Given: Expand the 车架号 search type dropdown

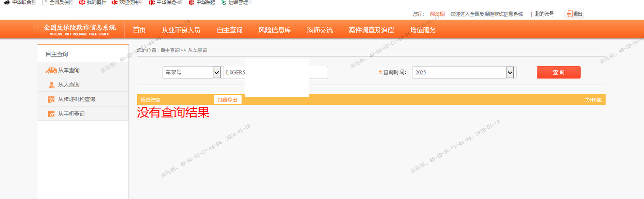Looking at the screenshot, I should [216, 73].
